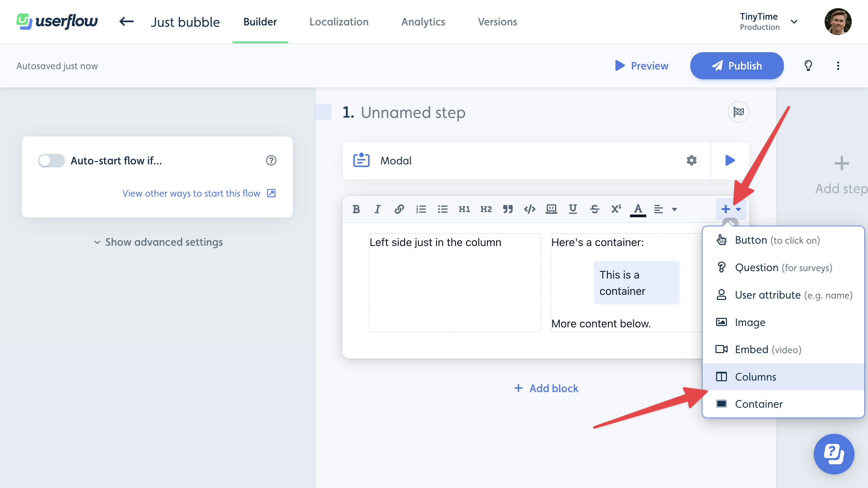Click the blue This is a container box
868x488 pixels.
636,283
